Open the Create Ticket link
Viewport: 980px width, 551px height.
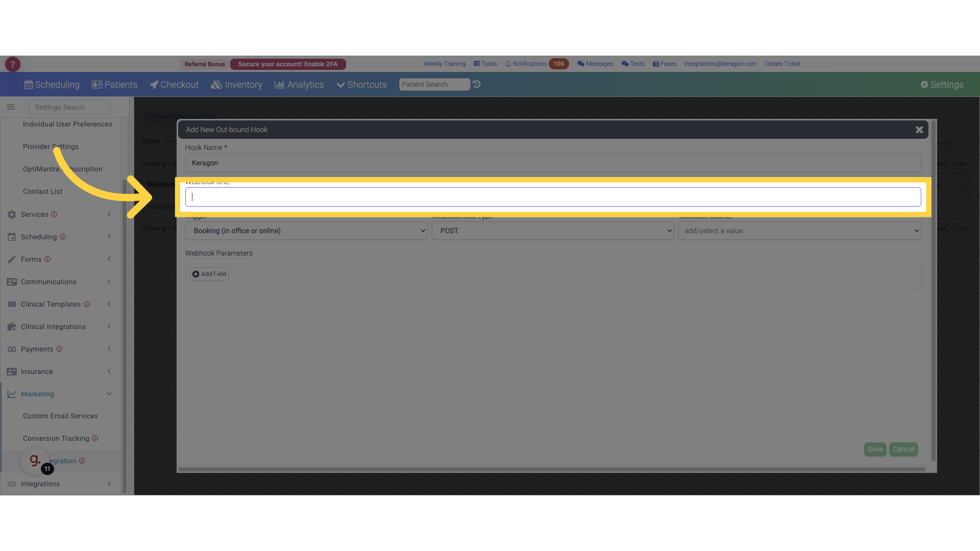pos(782,63)
